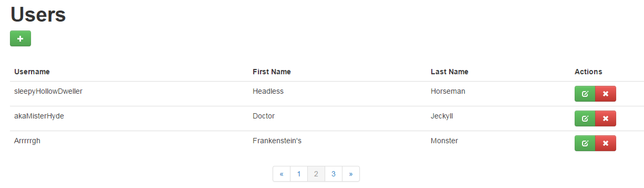
Task: Edit the akaMisterHyde user
Action: click(585, 118)
